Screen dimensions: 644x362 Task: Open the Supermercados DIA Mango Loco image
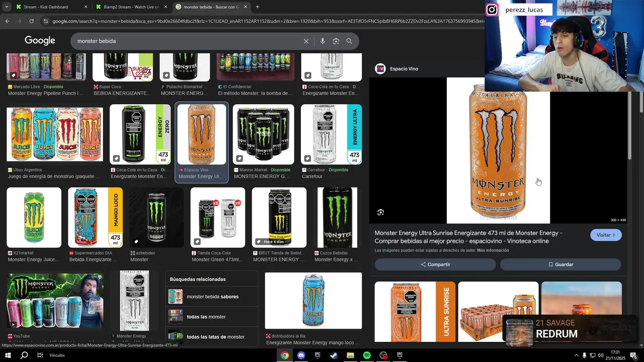click(x=95, y=218)
